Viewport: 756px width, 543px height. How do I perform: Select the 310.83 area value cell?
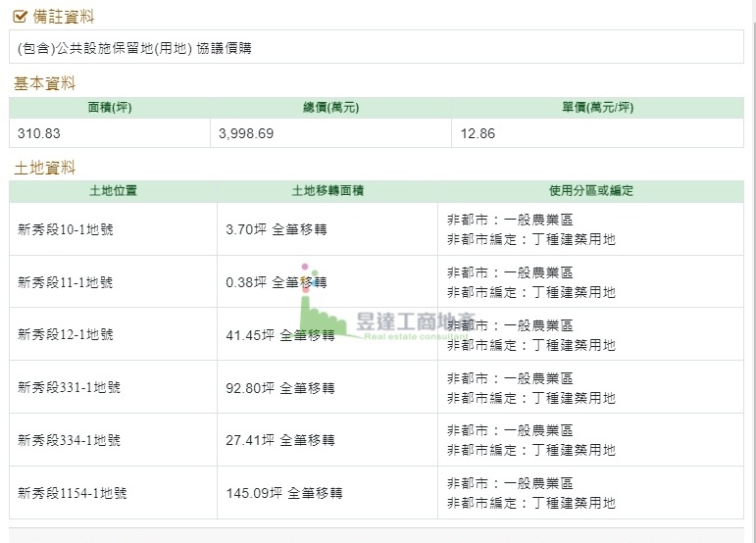point(110,133)
